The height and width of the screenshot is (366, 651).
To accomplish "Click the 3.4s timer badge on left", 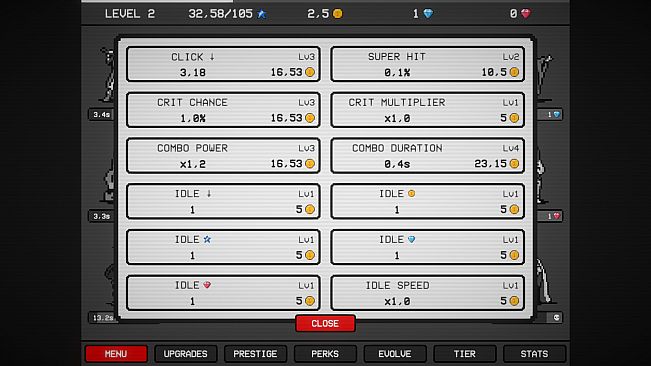I will 101,114.
